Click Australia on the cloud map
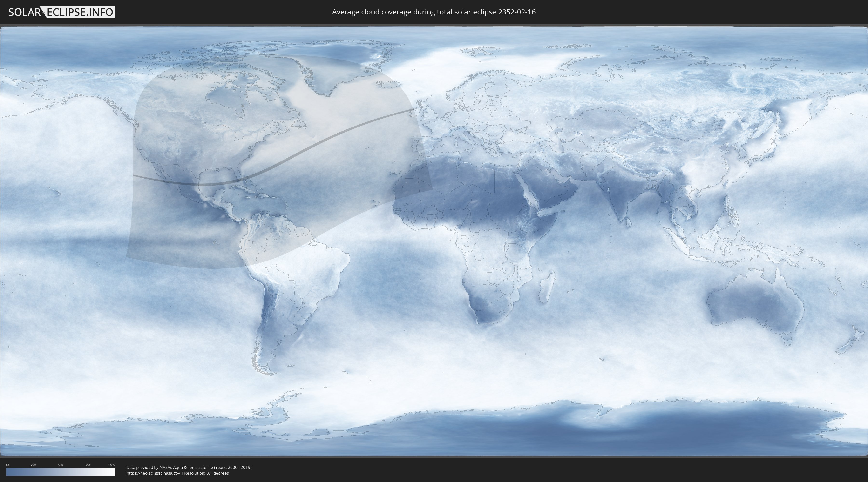Image resolution: width=868 pixels, height=482 pixels. point(755,303)
